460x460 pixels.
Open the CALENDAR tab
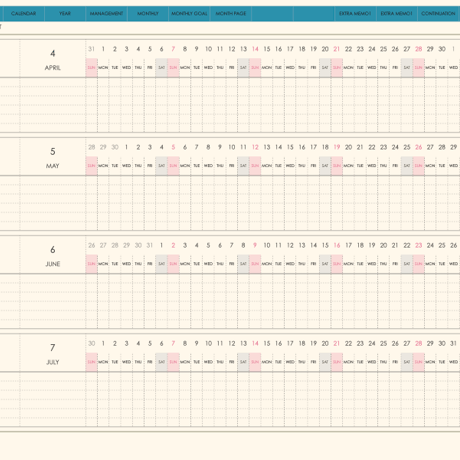pyautogui.click(x=23, y=13)
